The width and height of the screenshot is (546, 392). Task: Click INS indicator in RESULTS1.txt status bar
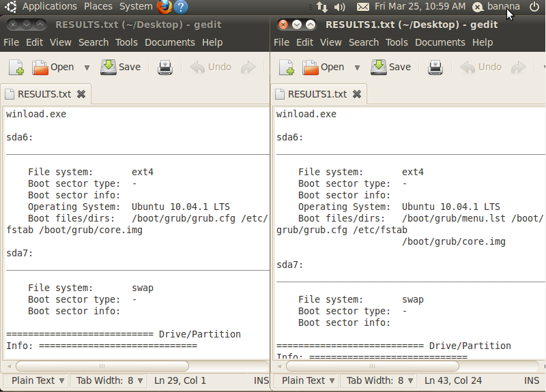pos(532,380)
